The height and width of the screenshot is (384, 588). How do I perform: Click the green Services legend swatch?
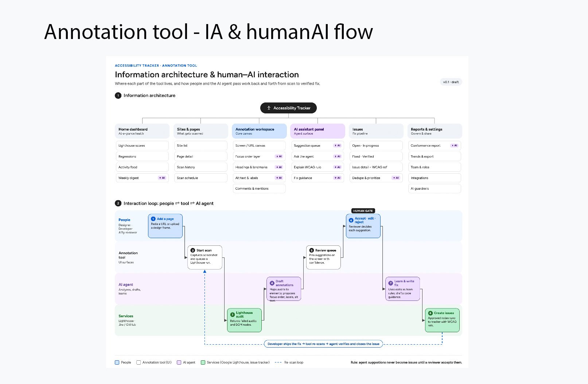(203, 362)
